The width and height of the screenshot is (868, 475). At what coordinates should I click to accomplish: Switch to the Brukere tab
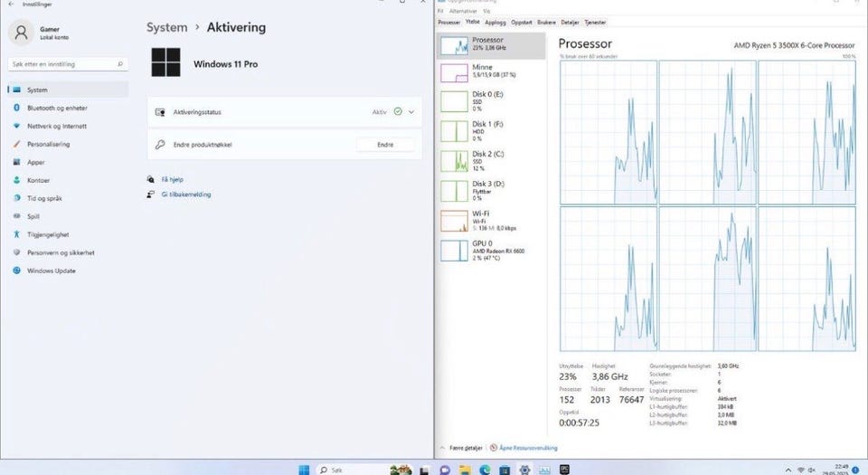(546, 23)
